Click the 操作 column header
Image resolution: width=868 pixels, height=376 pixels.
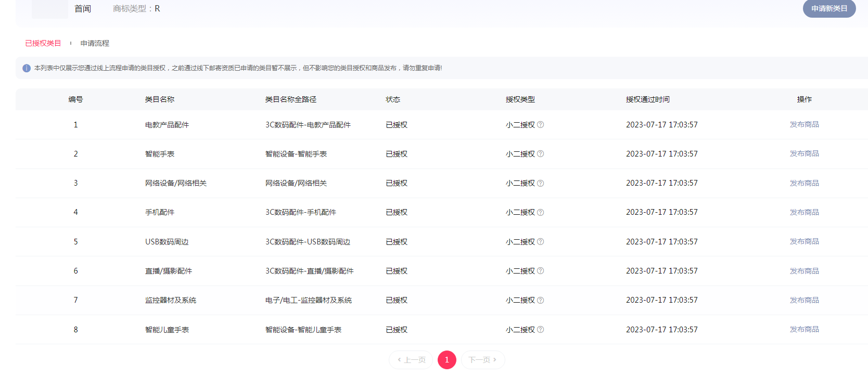coord(804,99)
